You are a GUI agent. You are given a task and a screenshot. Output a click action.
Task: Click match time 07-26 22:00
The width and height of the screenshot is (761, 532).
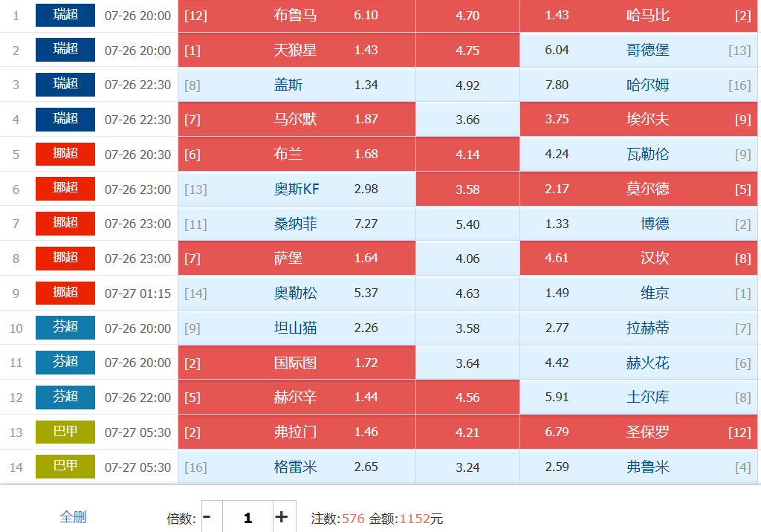[137, 398]
